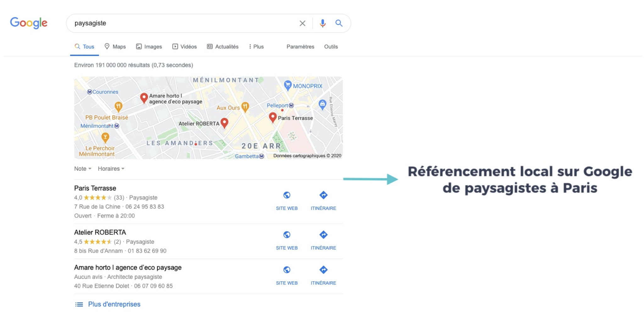The height and width of the screenshot is (330, 644).
Task: Open the Horaires filter dropdown
Action: [111, 169]
